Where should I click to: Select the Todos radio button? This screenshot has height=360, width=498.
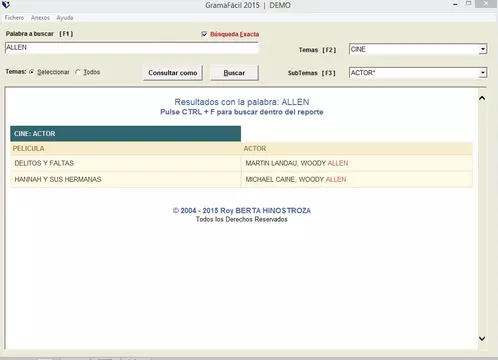point(78,72)
